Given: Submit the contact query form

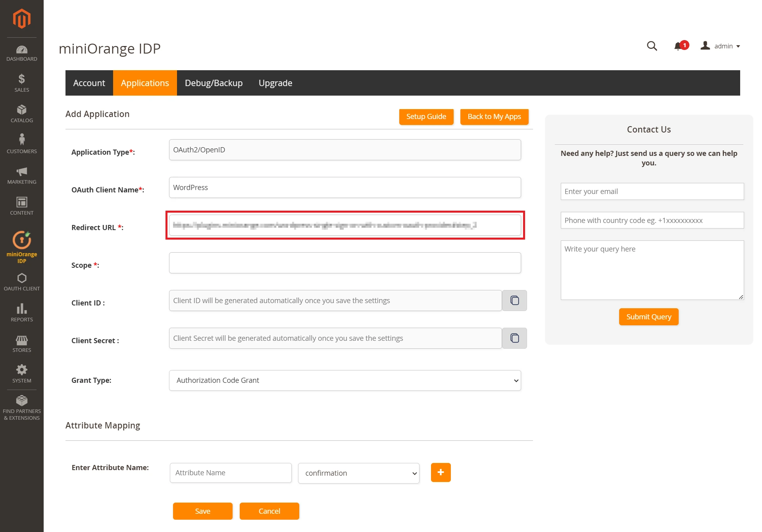Looking at the screenshot, I should 648,316.
